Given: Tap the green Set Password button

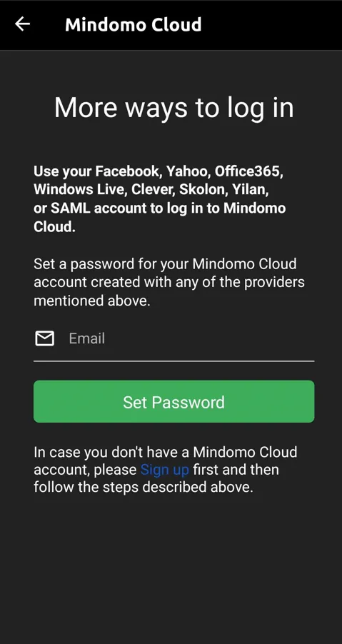Looking at the screenshot, I should [x=173, y=401].
